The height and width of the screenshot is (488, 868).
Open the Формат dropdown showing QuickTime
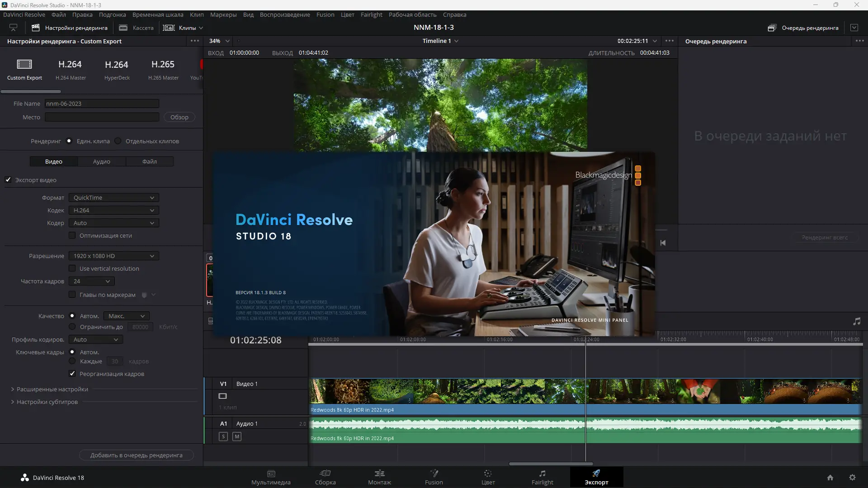[113, 197]
